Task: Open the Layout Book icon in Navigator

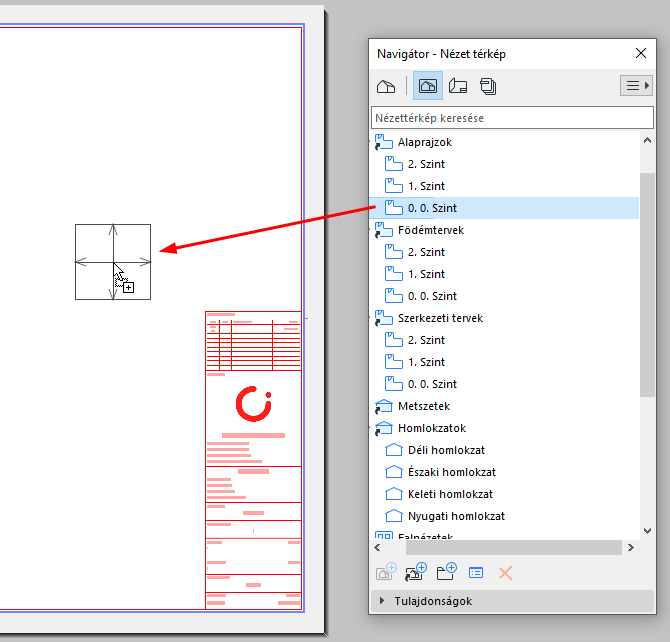Action: pos(458,86)
